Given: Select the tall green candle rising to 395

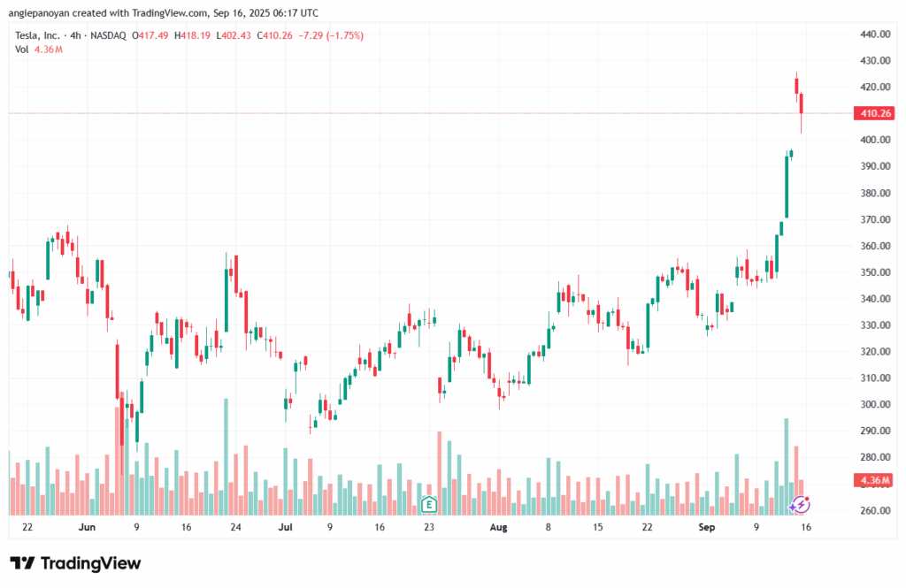Looking at the screenshot, I should click(x=787, y=186).
